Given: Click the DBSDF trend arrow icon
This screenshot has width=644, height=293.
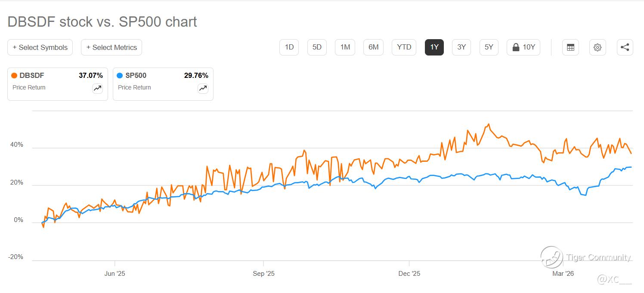Looking at the screenshot, I should [x=97, y=88].
